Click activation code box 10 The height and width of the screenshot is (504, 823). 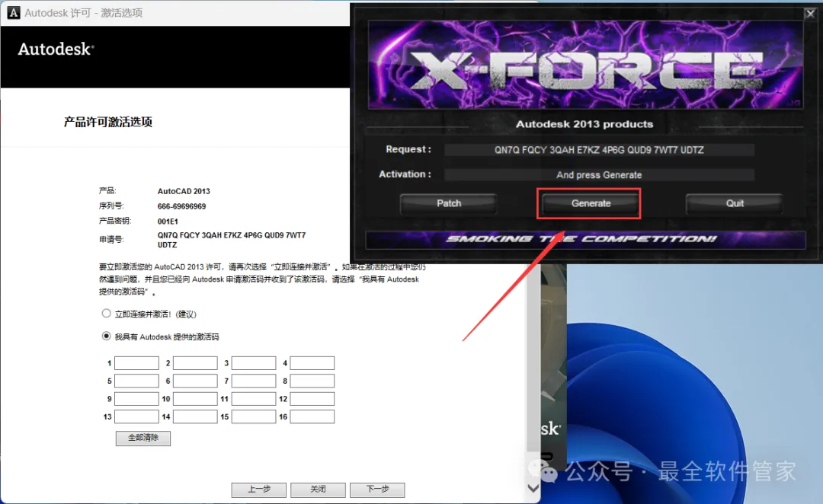click(195, 399)
